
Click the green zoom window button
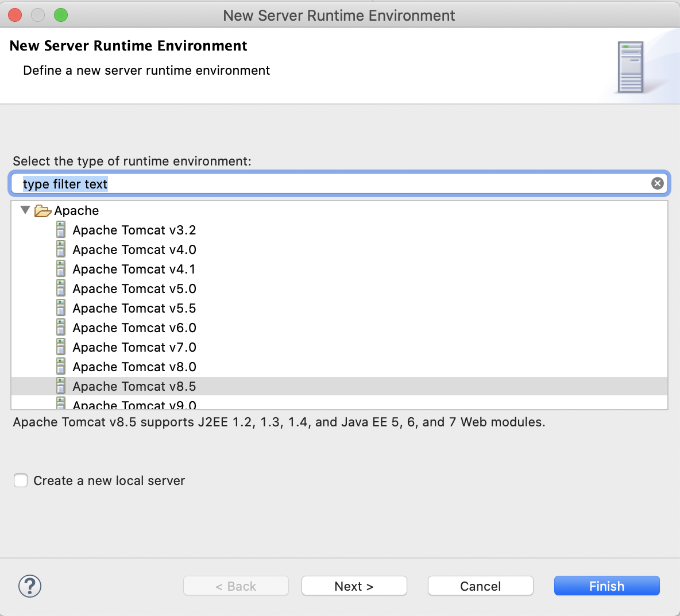pos(61,15)
